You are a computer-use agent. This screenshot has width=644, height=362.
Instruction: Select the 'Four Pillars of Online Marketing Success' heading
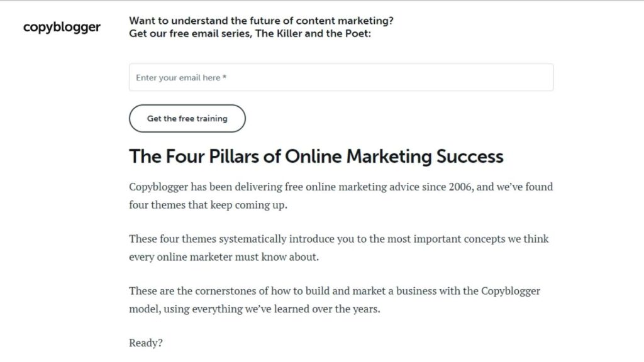[316, 156]
